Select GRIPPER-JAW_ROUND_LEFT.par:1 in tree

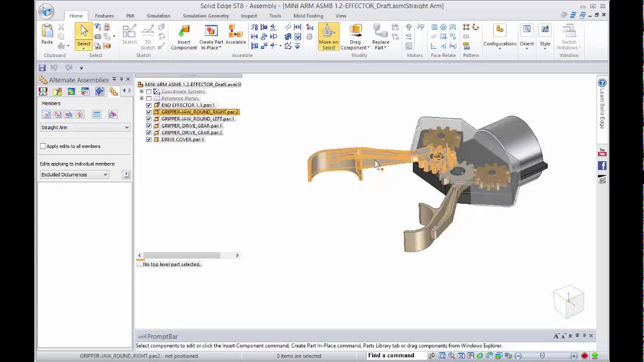(x=197, y=119)
